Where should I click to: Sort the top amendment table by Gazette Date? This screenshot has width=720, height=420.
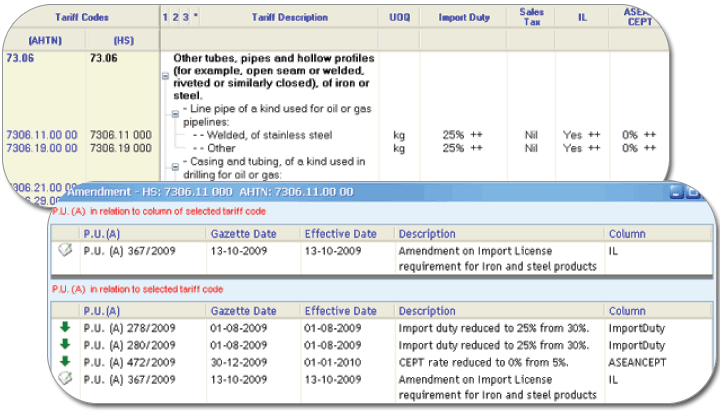click(x=243, y=234)
